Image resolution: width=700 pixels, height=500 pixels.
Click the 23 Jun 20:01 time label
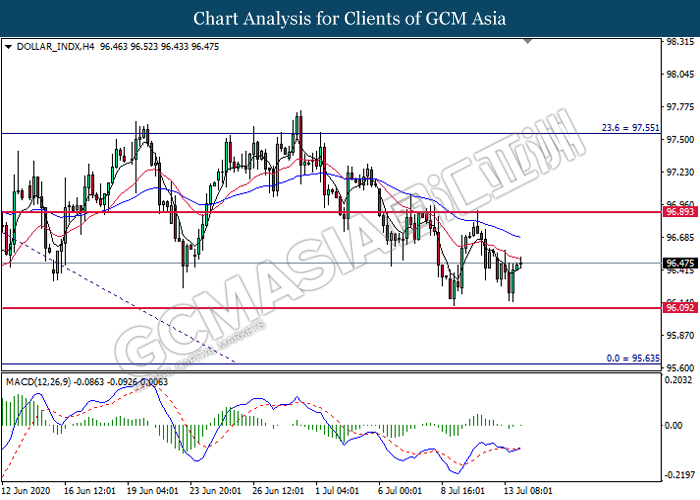click(216, 491)
